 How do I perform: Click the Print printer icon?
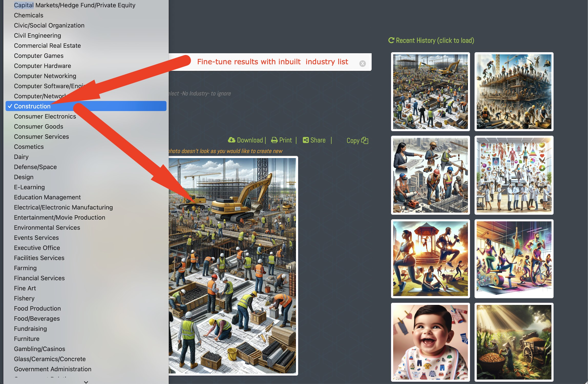[274, 140]
